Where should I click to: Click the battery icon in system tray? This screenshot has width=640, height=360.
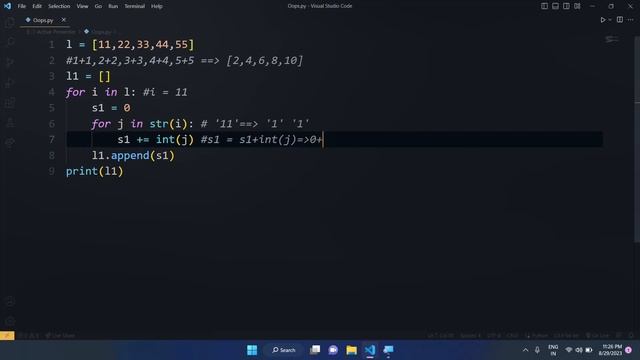(589, 350)
